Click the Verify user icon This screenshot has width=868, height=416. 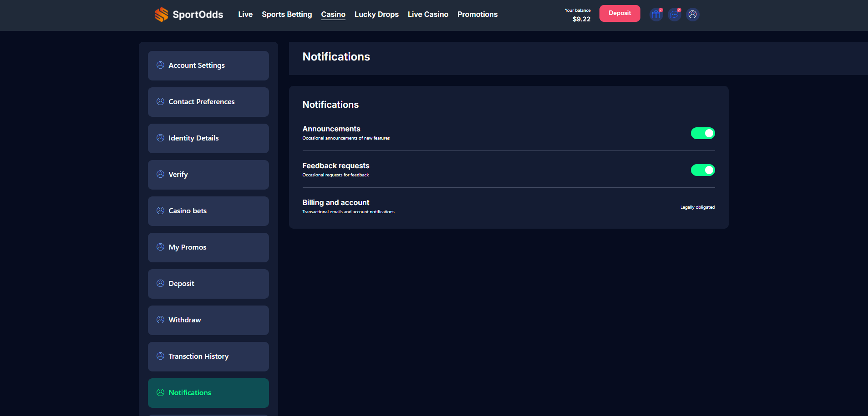pyautogui.click(x=160, y=174)
